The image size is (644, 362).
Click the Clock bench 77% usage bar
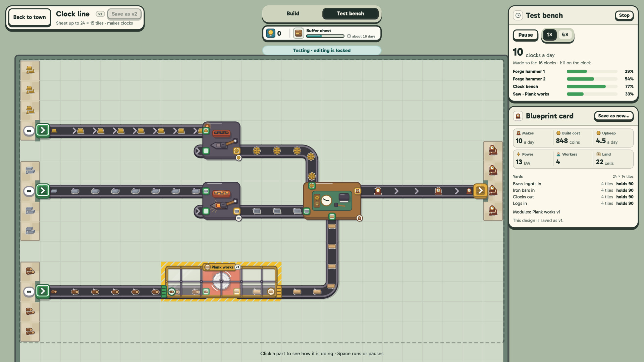click(x=592, y=86)
